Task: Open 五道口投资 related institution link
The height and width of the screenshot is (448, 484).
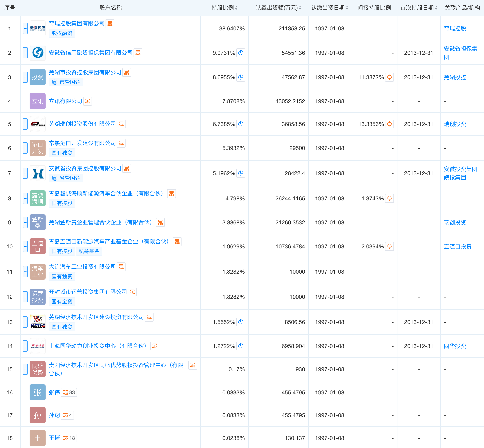Action: (x=458, y=247)
